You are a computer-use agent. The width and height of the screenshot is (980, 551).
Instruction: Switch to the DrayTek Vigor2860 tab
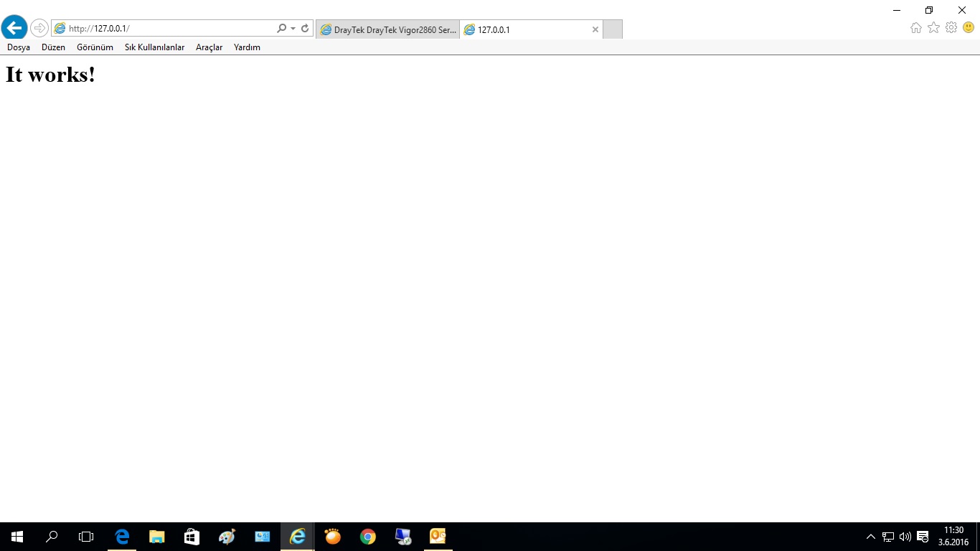388,29
